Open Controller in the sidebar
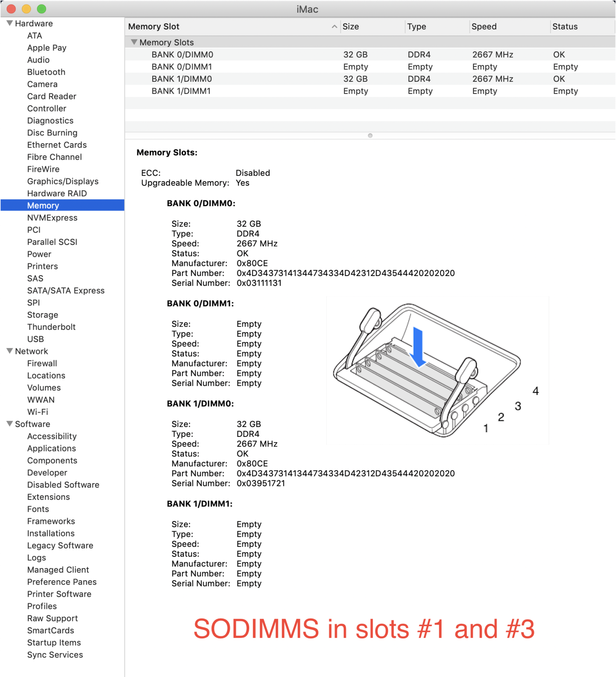Image resolution: width=616 pixels, height=677 pixels. [47, 108]
